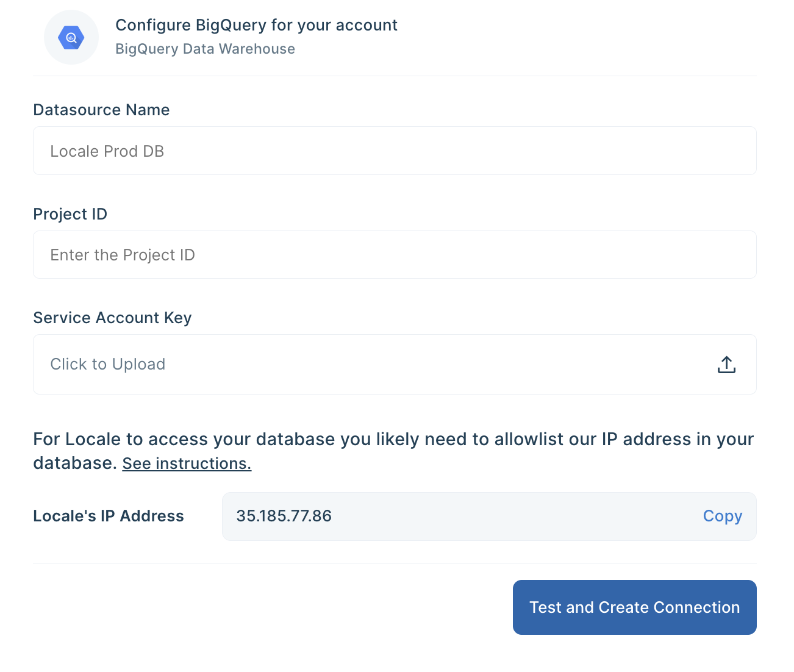Click the BigQuery Data Warehouse subtitle
The width and height of the screenshot is (794, 672).
click(x=205, y=49)
